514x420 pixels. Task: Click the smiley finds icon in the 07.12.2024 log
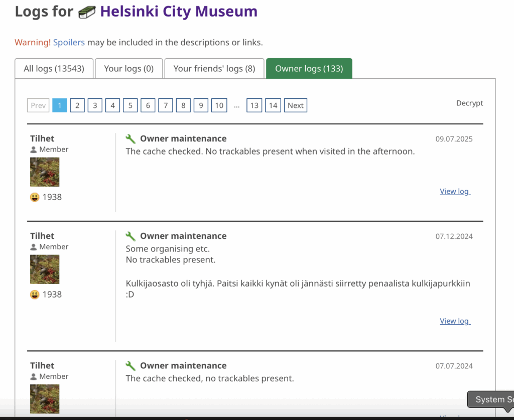click(x=35, y=295)
